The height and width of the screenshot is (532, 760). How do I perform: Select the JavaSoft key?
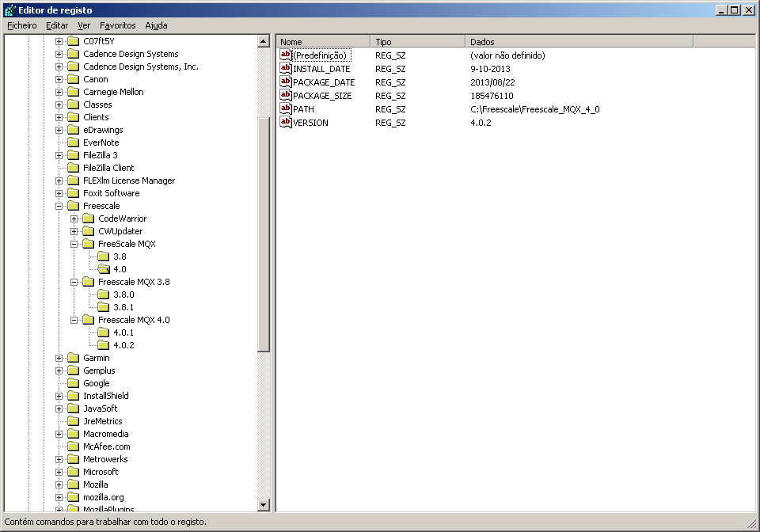pos(101,408)
